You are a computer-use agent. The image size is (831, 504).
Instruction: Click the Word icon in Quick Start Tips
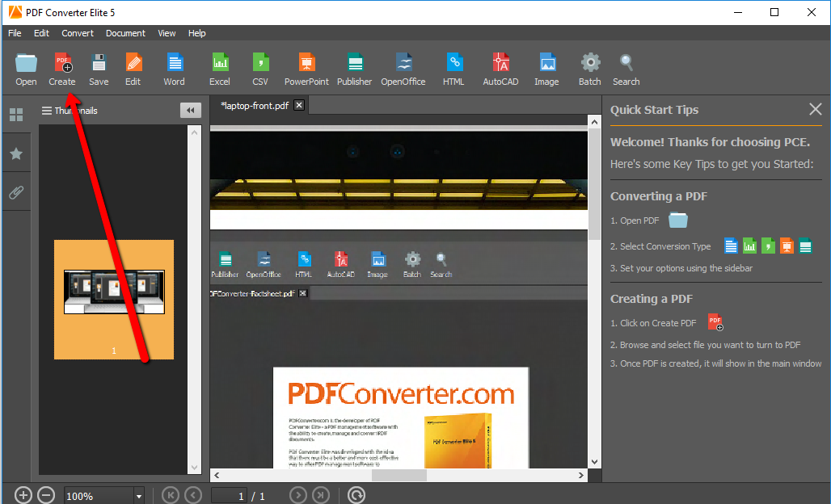[x=731, y=246]
